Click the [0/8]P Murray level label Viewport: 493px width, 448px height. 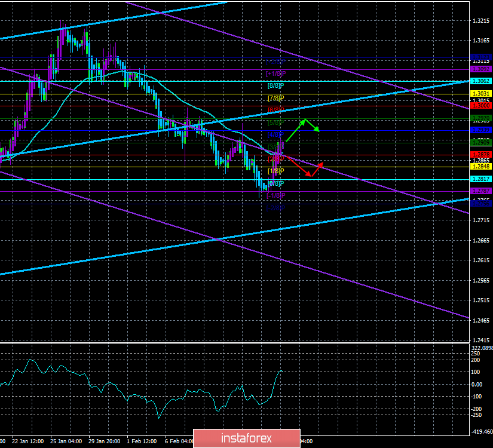click(x=275, y=183)
